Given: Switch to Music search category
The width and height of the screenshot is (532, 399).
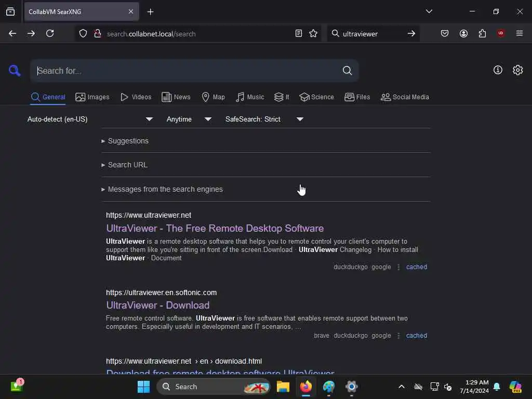Looking at the screenshot, I should pos(250,97).
